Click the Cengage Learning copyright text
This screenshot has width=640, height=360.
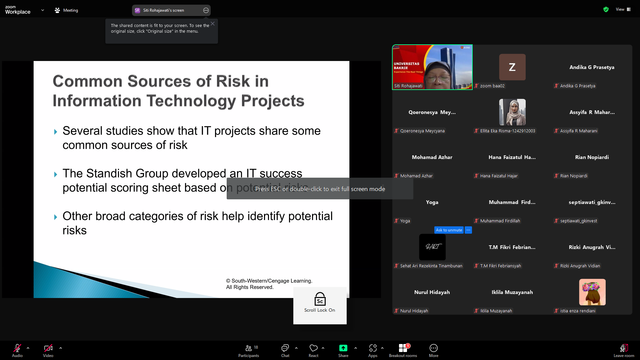click(x=269, y=284)
